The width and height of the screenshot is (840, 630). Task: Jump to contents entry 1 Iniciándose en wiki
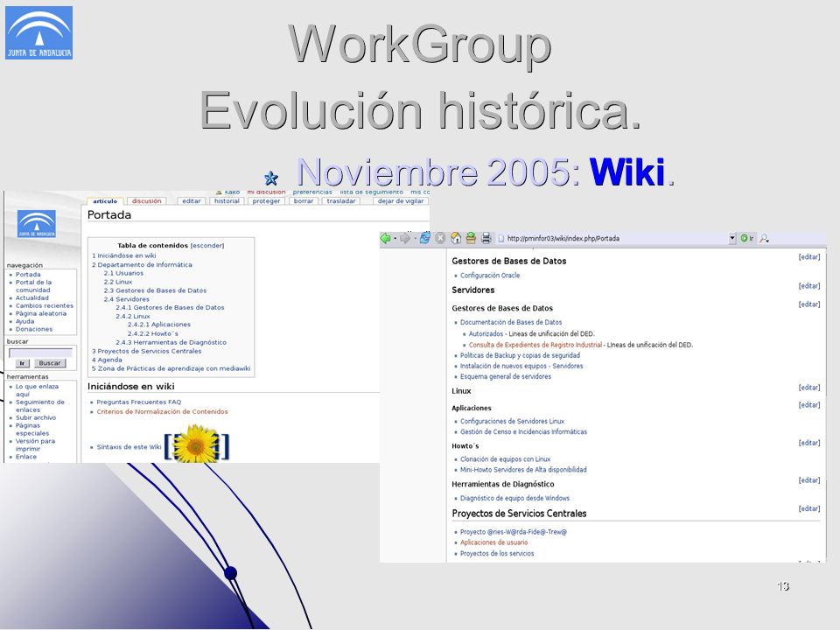click(123, 255)
